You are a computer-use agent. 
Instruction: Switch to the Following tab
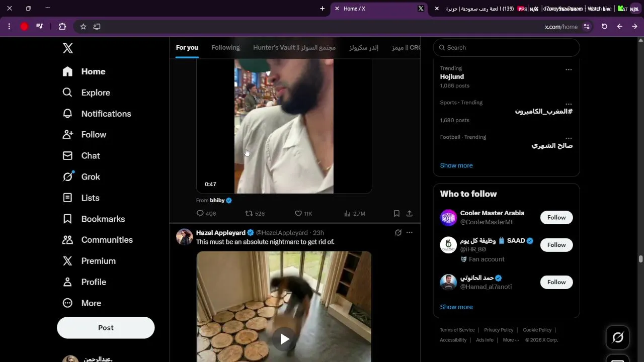tap(225, 48)
